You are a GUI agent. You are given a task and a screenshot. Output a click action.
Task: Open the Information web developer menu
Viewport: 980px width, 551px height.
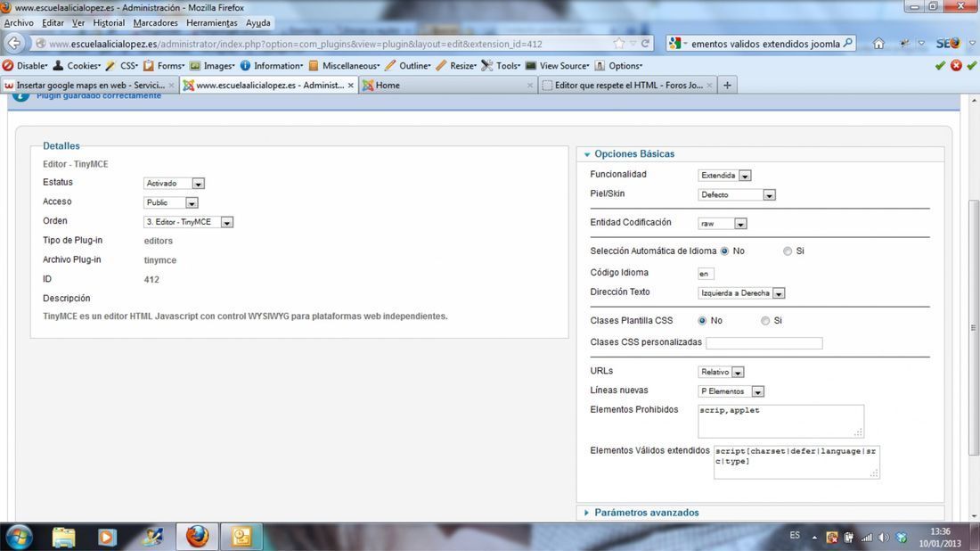pos(271,66)
